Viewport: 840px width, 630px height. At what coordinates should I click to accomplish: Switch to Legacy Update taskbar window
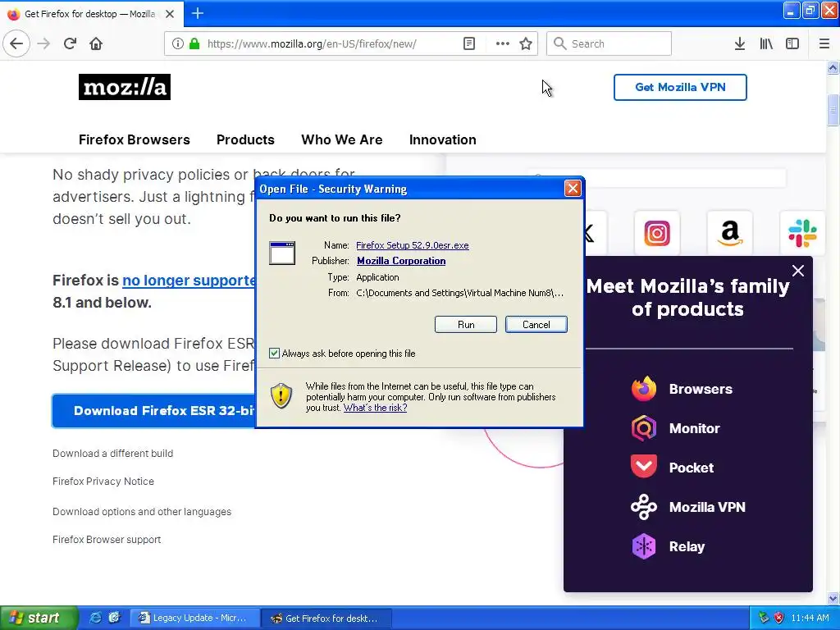tap(195, 618)
